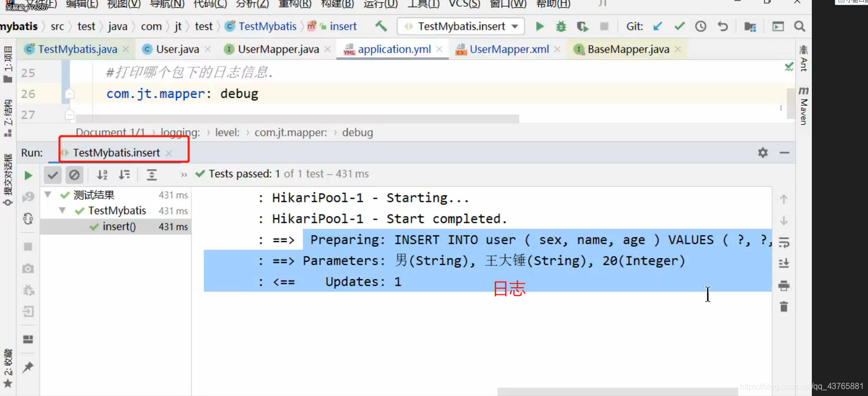Show Git history clock icon
Screen dimensions: 868x396
coord(701,26)
